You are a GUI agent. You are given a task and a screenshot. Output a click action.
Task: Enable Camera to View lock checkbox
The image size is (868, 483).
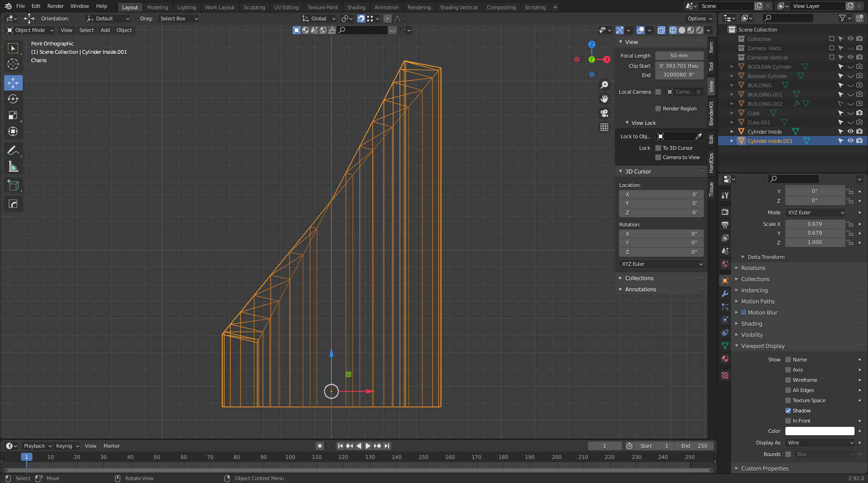658,157
